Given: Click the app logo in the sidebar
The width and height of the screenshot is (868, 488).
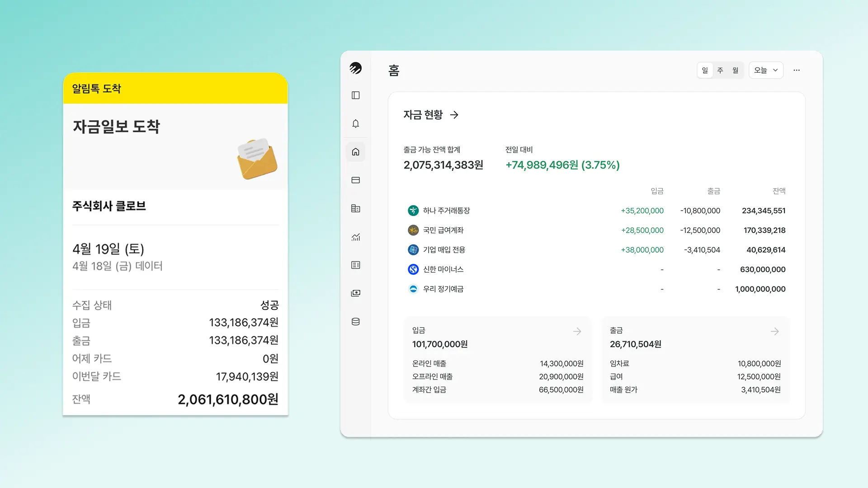Looking at the screenshot, I should point(355,68).
